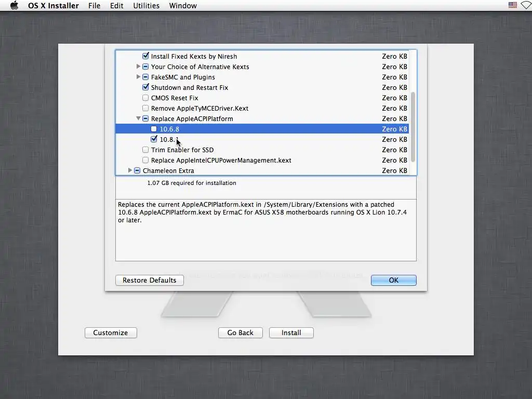
Task: Click the Customize button
Action: pos(111,333)
